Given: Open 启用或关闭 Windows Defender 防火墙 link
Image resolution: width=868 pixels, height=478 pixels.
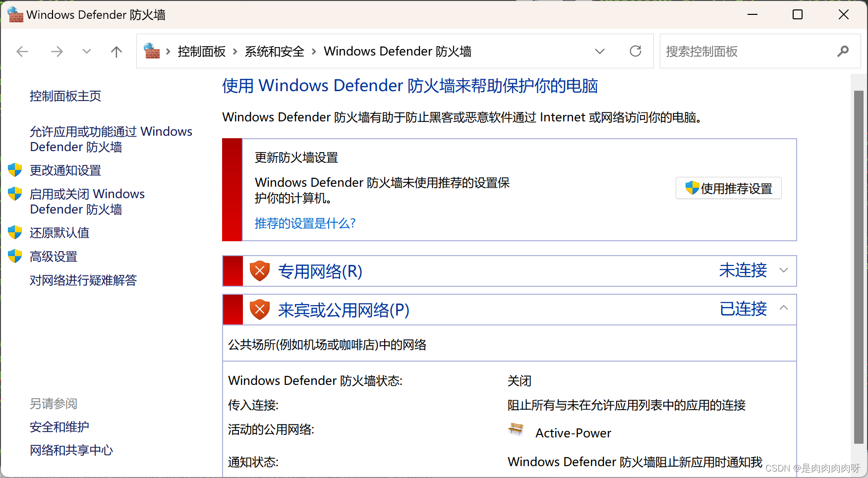Looking at the screenshot, I should point(87,202).
